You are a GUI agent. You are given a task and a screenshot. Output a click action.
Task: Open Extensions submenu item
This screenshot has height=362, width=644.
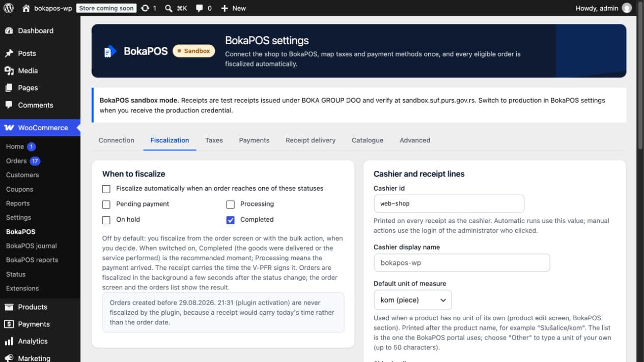22,288
